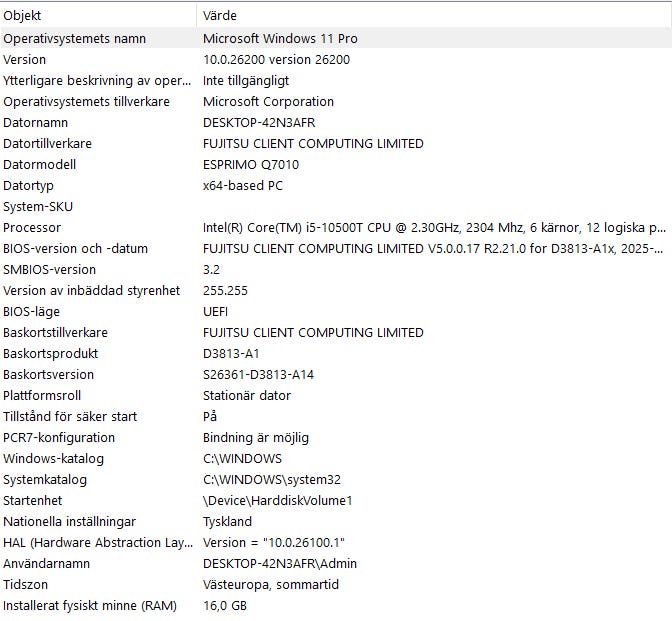
Task: Select the Operativsystemets namn row
Action: pos(336,39)
